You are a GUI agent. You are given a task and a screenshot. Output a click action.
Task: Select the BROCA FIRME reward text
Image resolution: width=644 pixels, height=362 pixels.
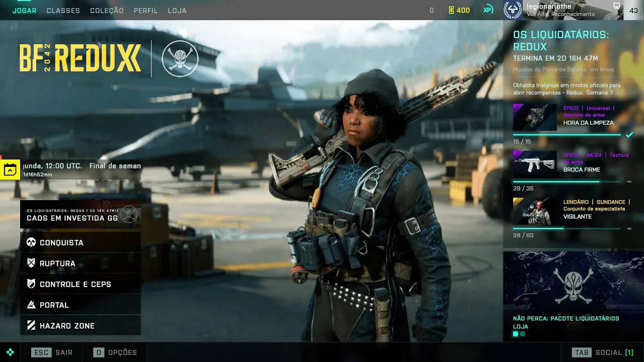[x=582, y=169]
